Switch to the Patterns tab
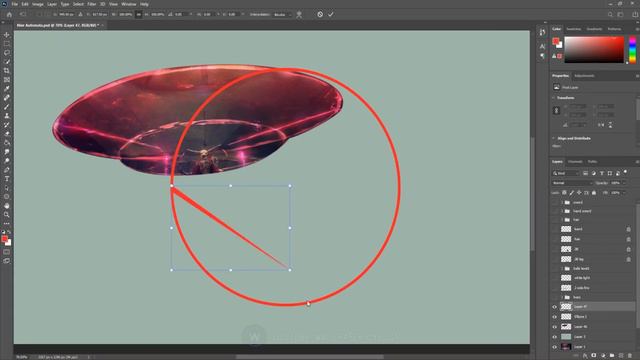 point(614,29)
